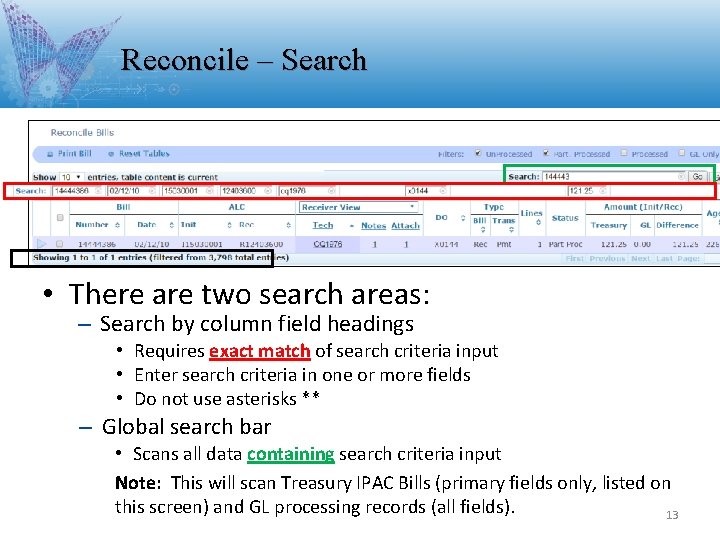Viewport: 720px width, 540px height.
Task: Clear the 15030001 Init ALC search field
Action: [x=210, y=191]
